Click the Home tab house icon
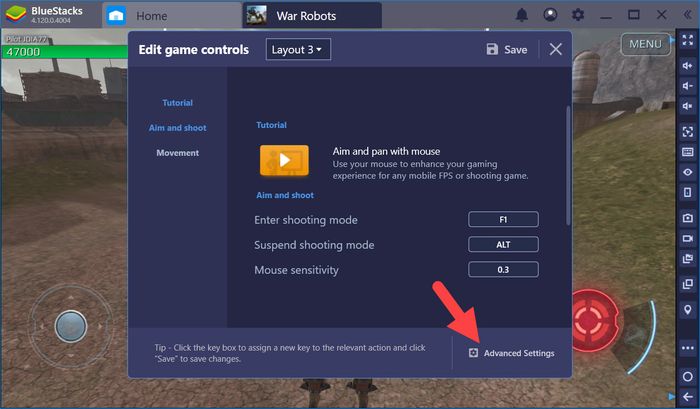Viewport: 700px width, 409px height. [116, 16]
